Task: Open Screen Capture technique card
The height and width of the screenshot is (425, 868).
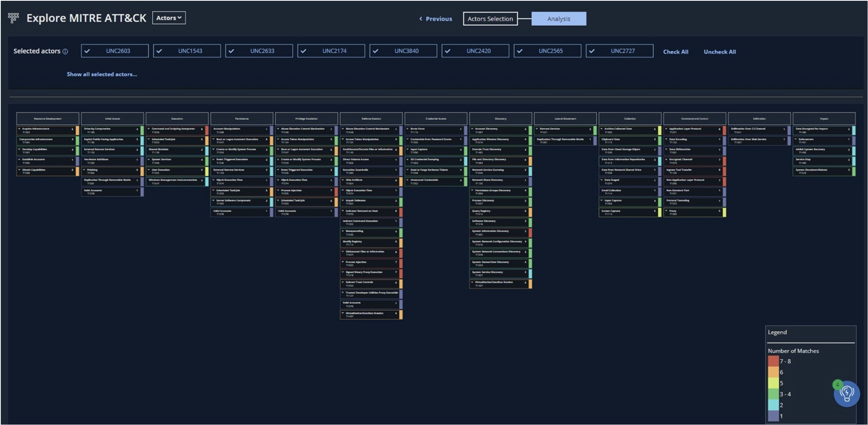Action: [x=630, y=212]
